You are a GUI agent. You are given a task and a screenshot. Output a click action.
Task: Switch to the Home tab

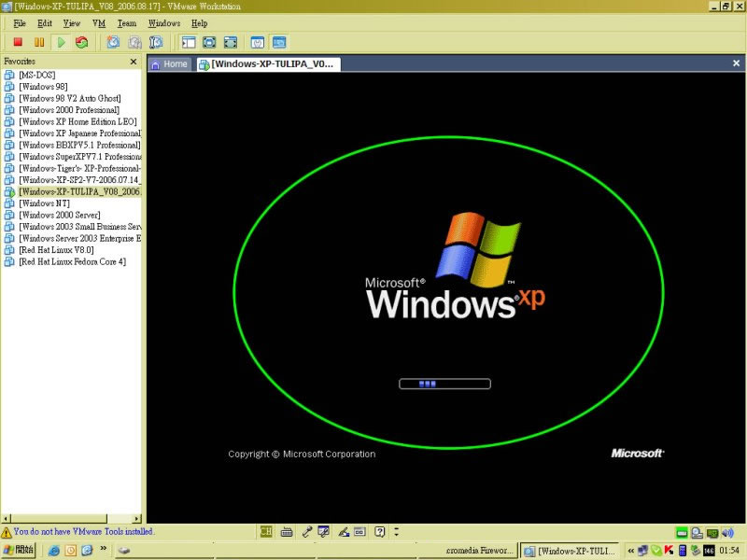click(170, 64)
